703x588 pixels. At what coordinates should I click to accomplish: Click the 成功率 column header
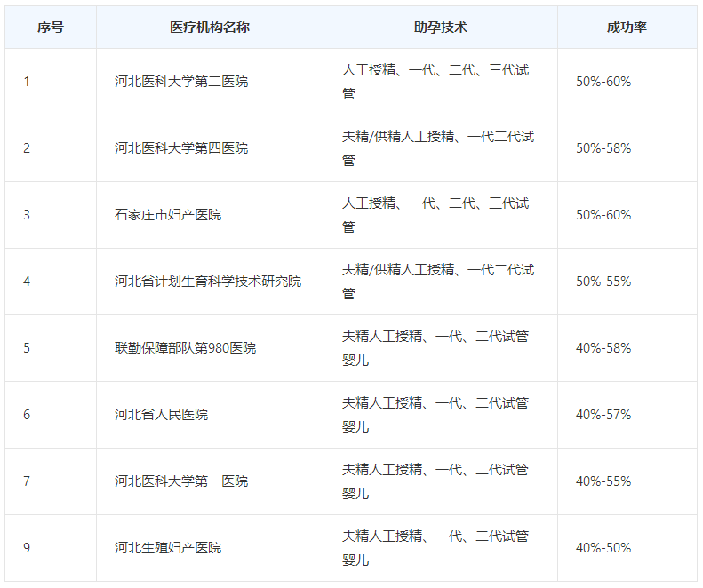tap(627, 28)
